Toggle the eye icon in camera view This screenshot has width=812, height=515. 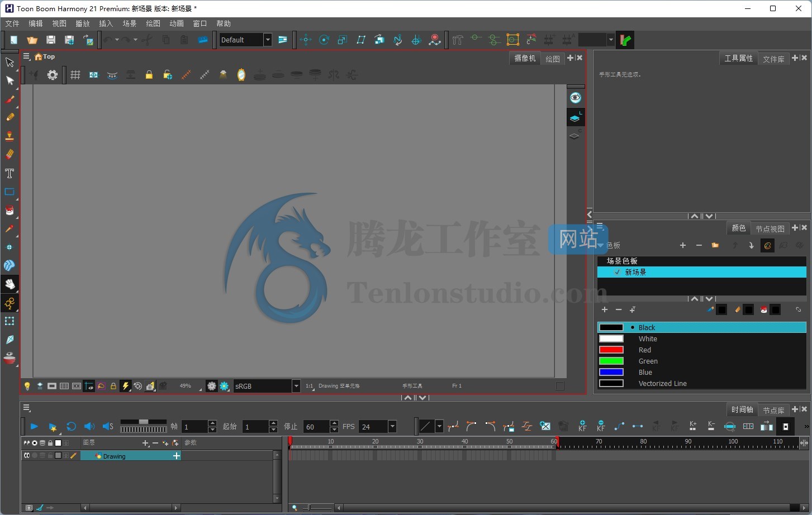tap(576, 98)
